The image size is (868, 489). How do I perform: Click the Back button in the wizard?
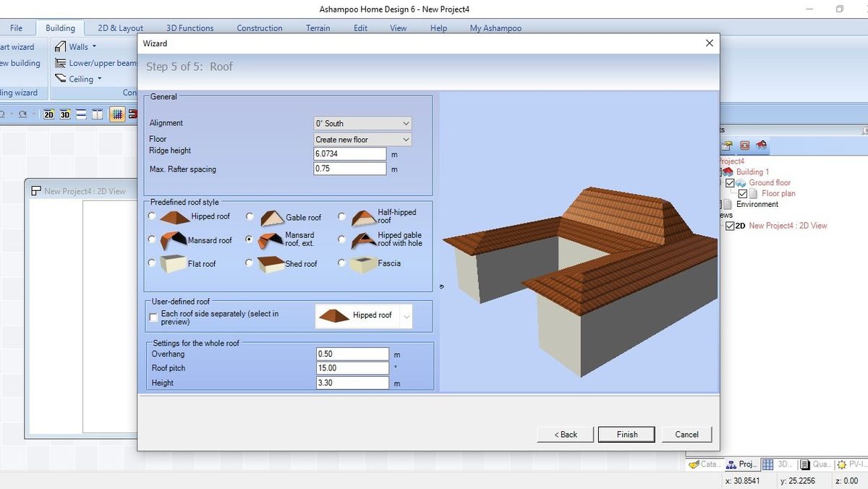click(565, 434)
